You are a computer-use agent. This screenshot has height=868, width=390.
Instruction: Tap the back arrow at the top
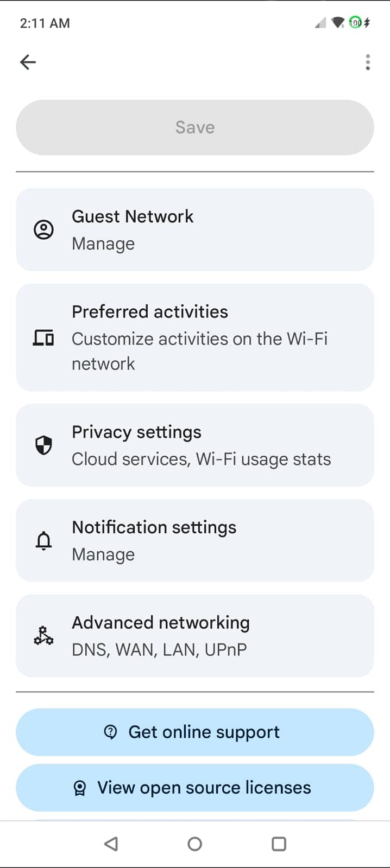[x=28, y=62]
